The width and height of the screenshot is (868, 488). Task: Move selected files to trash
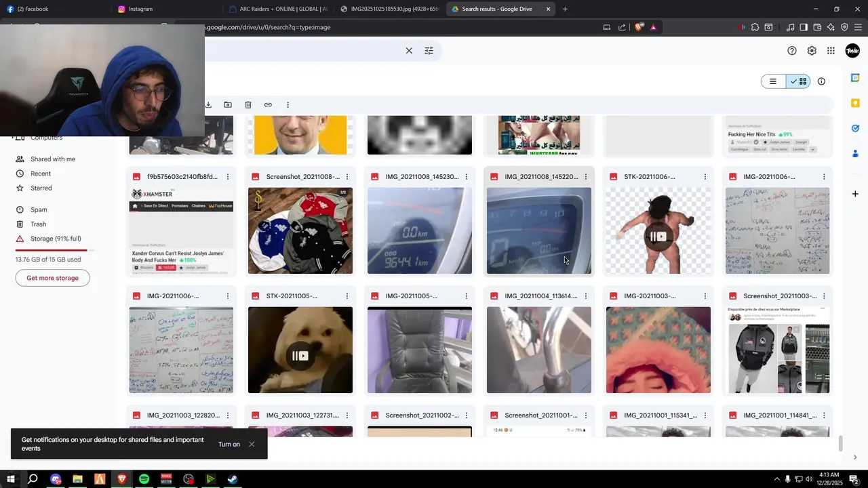coord(248,105)
